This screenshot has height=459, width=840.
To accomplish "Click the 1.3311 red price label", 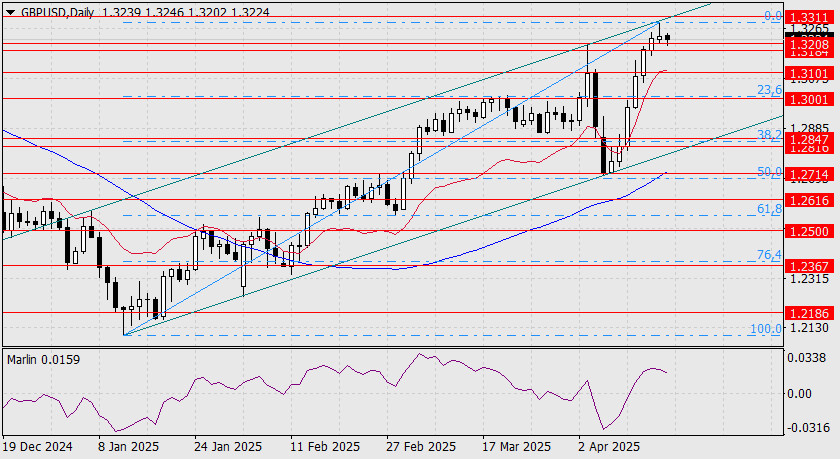I will click(x=809, y=18).
